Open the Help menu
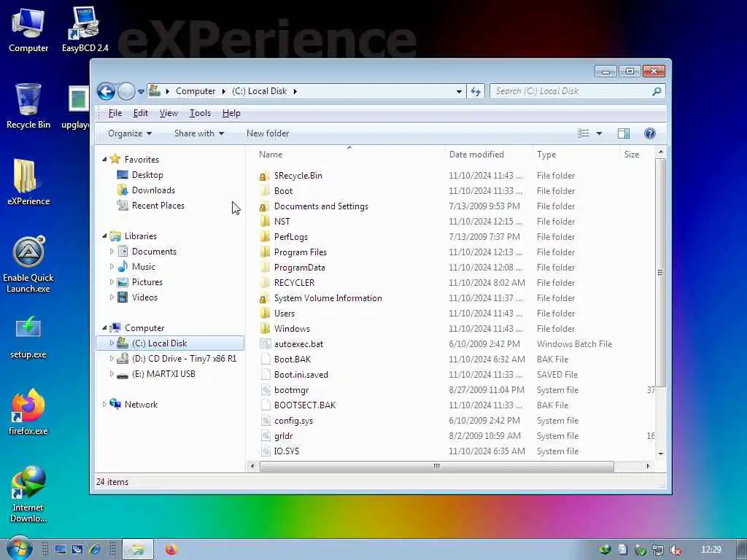Viewport: 747px width, 560px height. click(231, 113)
